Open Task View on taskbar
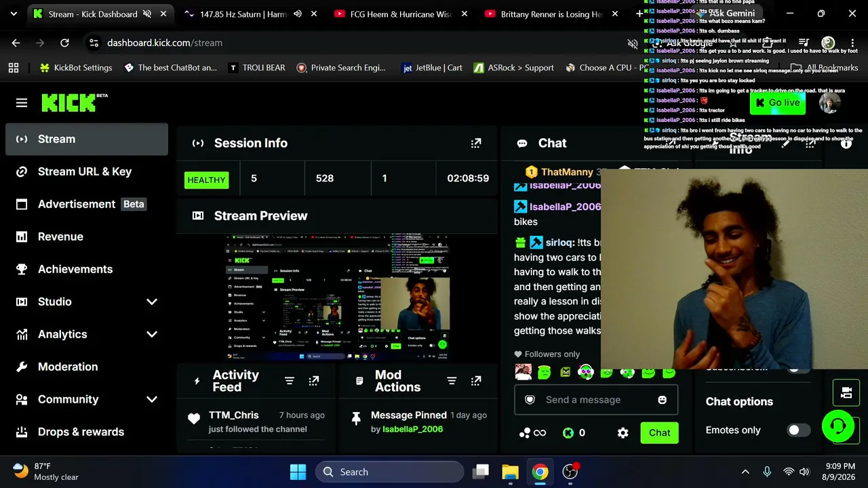 [481, 472]
